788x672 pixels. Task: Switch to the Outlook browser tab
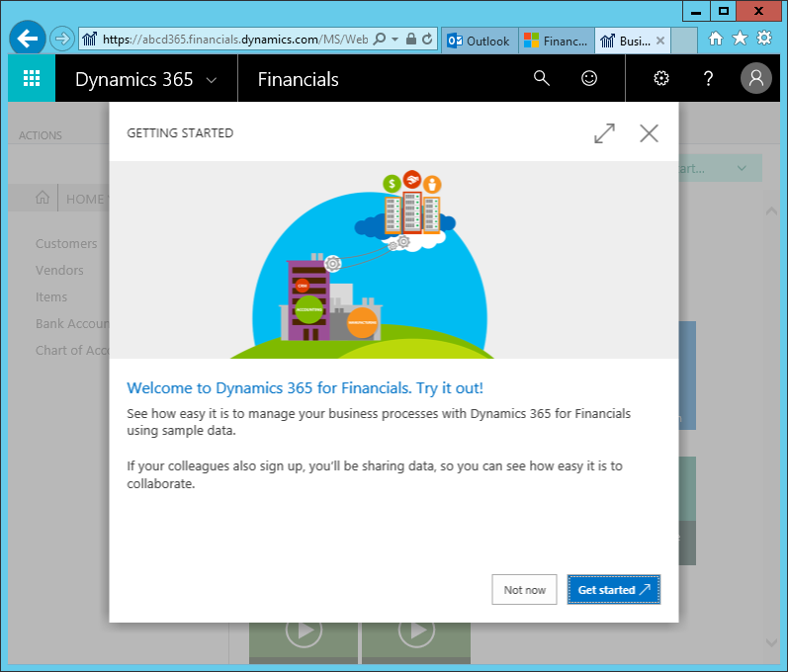pos(479,41)
